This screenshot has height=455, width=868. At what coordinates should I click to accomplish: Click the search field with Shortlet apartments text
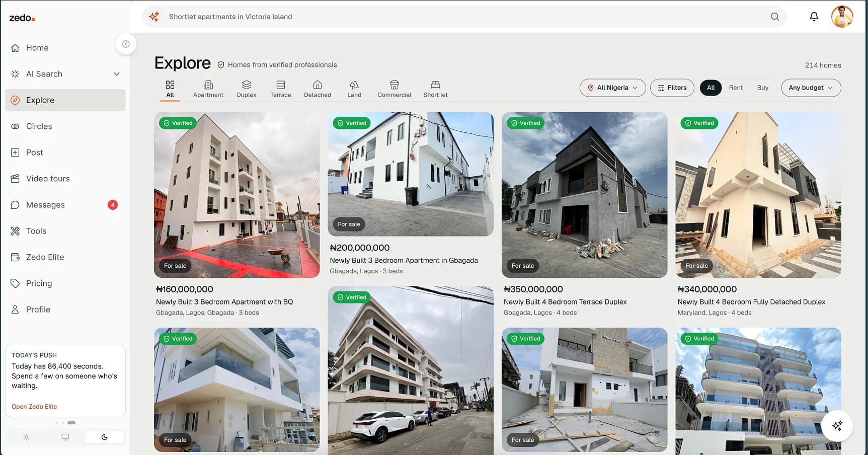pos(464,17)
